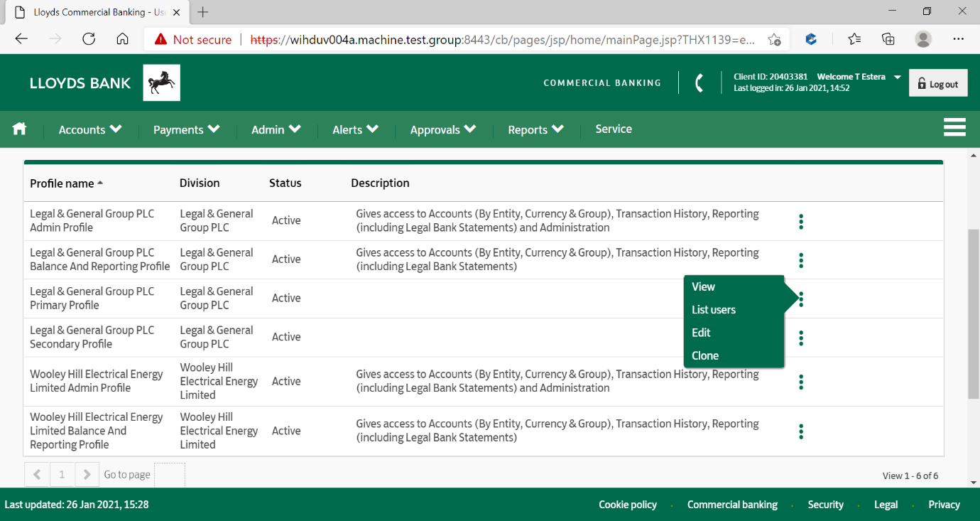Open the Security footer link
This screenshot has width=980, height=521.
pos(825,505)
